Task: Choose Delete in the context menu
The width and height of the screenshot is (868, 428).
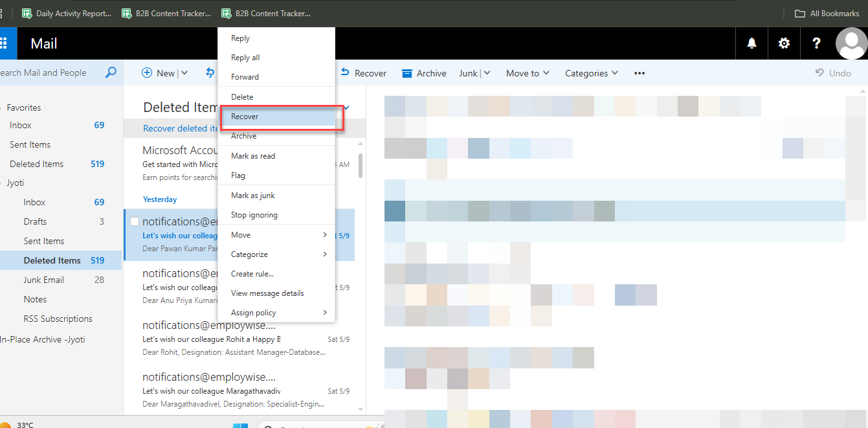Action: 276,96
